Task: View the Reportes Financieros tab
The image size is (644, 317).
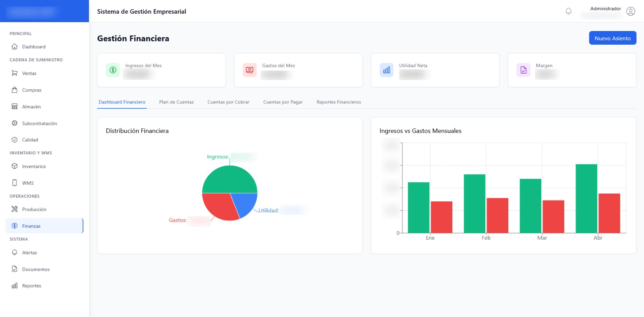Action: [339, 102]
